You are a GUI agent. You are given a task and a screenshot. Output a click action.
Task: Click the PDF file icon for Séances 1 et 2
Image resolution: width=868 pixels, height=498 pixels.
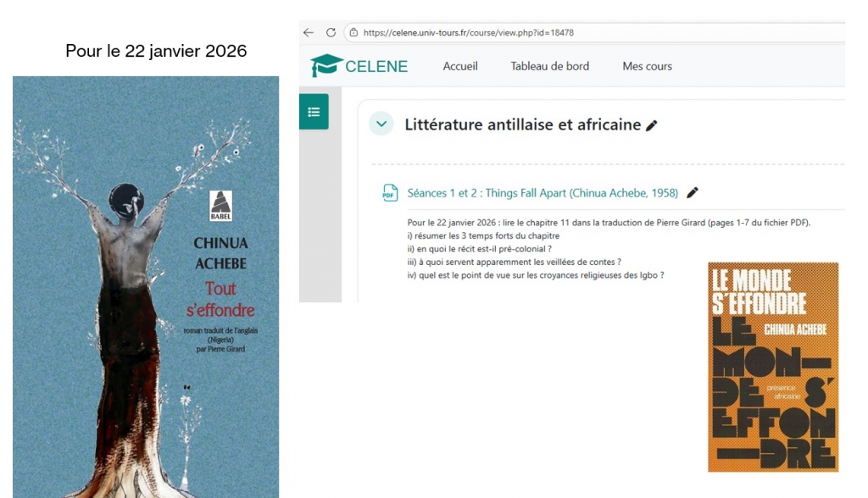(390, 193)
